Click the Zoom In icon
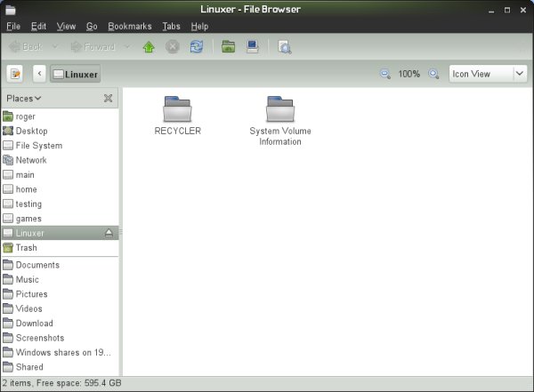The height and width of the screenshot is (392, 534). (433, 74)
